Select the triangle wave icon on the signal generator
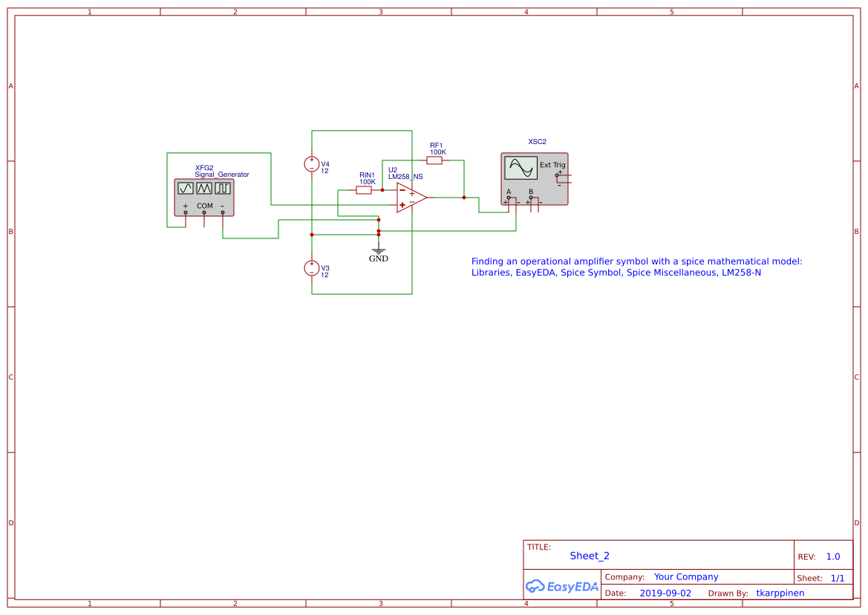 click(x=204, y=187)
